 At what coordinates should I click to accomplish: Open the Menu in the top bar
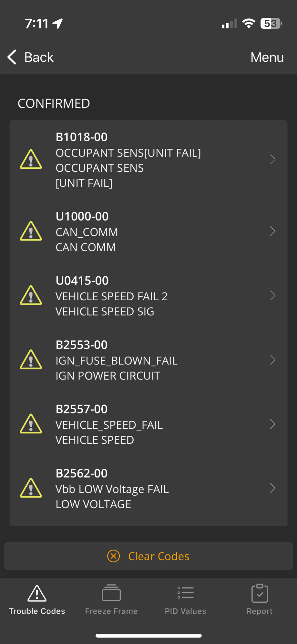point(267,57)
